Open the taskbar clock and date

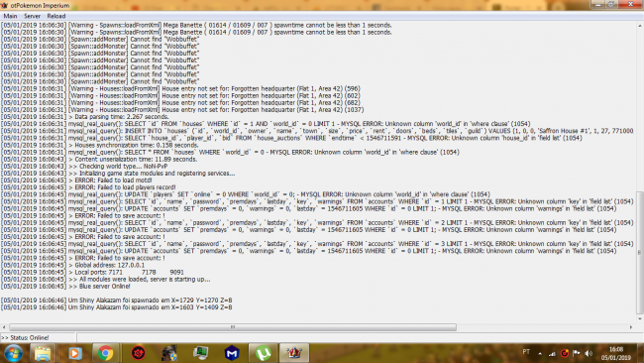click(616, 353)
